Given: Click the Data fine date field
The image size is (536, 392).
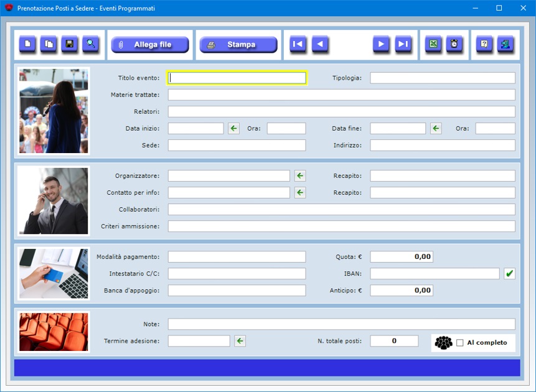Looking at the screenshot, I should tap(398, 129).
